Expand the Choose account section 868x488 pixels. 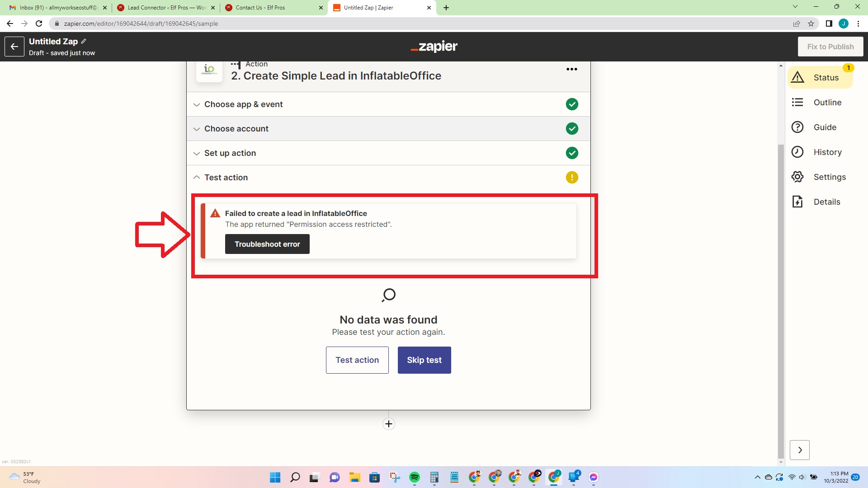pos(236,129)
